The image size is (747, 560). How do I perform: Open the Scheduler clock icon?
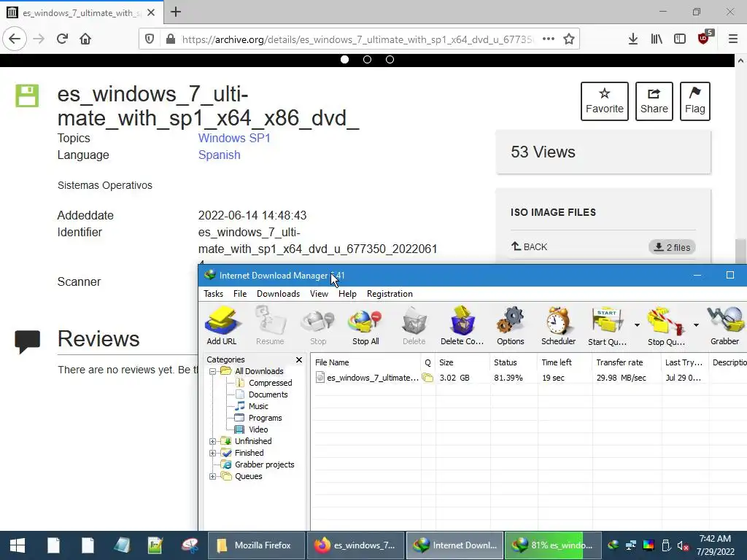558,326
